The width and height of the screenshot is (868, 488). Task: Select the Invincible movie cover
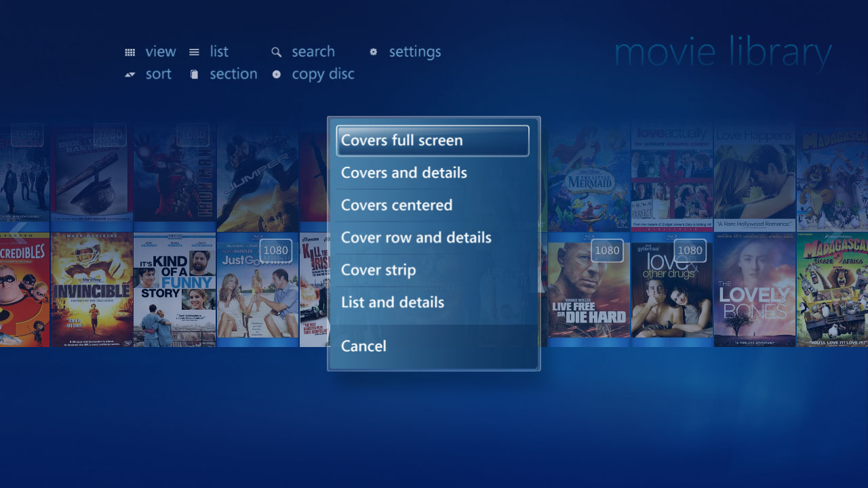pos(92,289)
